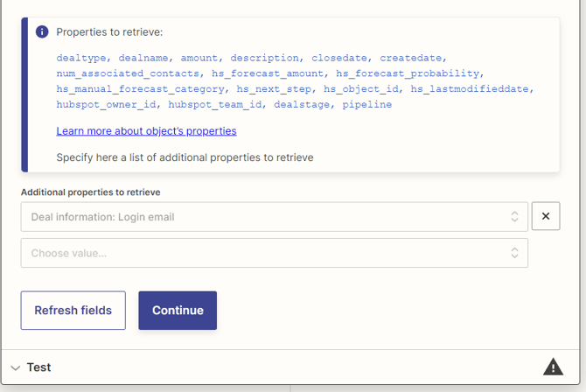
Task: Click the hs_lastmodifieddate property text
Action: pos(471,89)
